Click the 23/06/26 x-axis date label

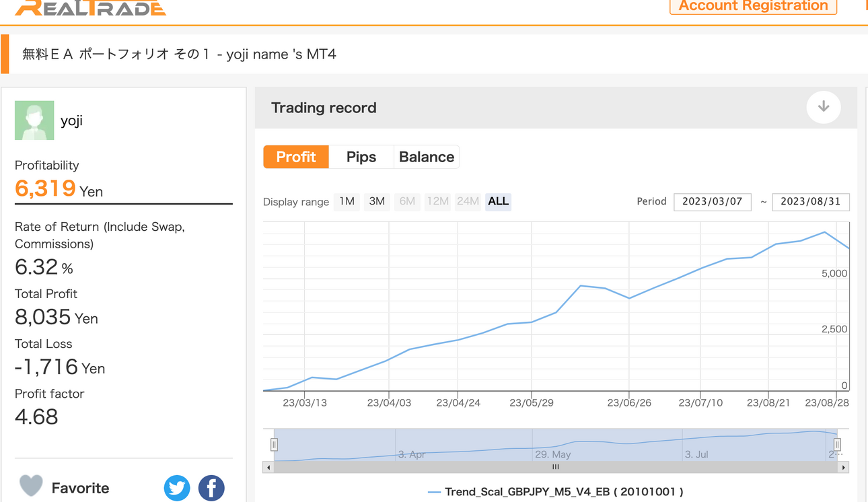629,402
